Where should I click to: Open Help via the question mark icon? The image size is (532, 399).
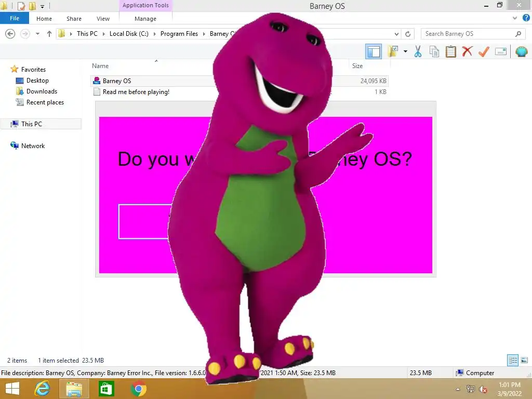[526, 18]
